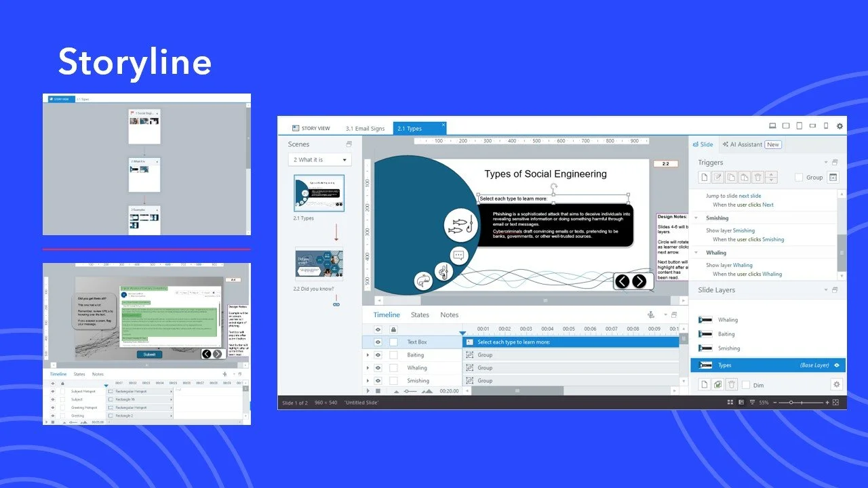Enable the Group triggers checkbox
Image resolution: width=868 pixels, height=488 pixels.
pyautogui.click(x=799, y=178)
